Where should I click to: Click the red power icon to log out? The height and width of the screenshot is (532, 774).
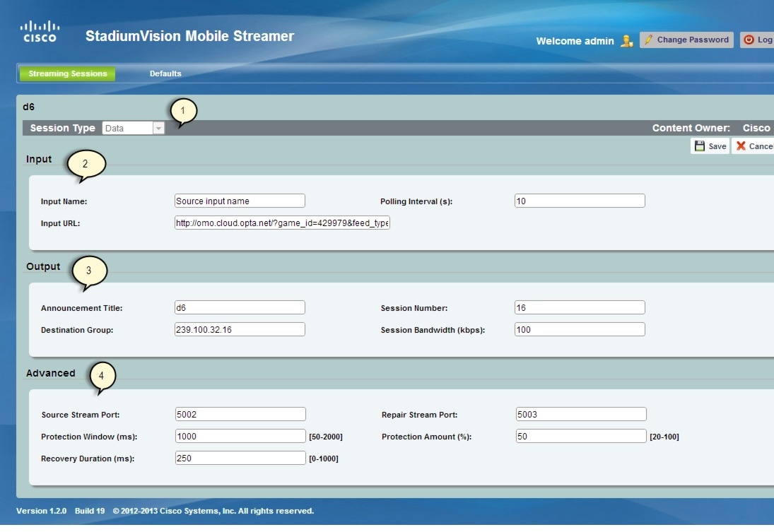point(749,40)
